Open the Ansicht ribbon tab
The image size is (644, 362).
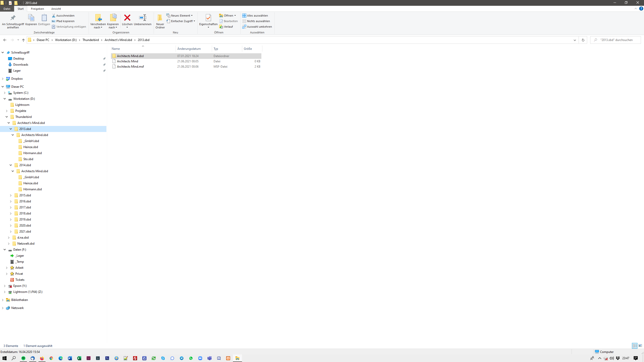pos(56,9)
